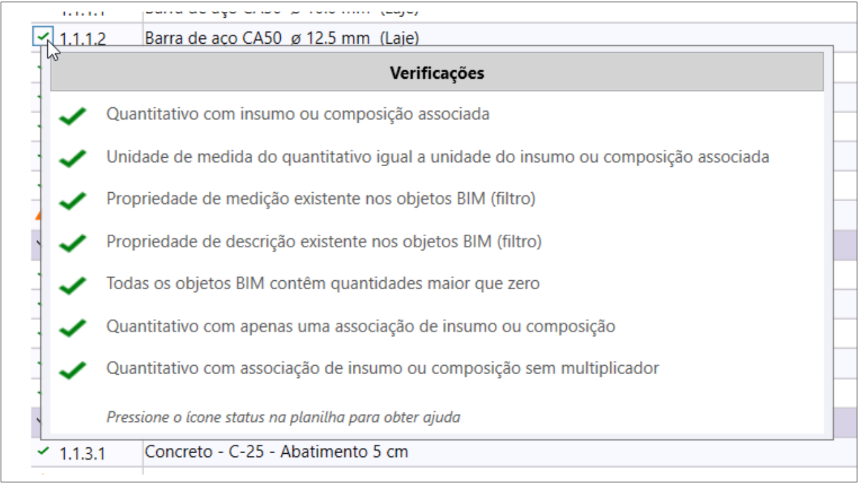858x483 pixels.
Task: Click "Todas os objetos BIM contêm quantidades" text
Action: 322,284
